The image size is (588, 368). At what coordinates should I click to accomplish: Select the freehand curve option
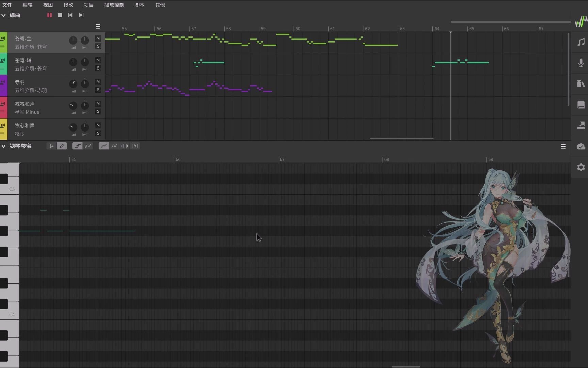pyautogui.click(x=114, y=146)
